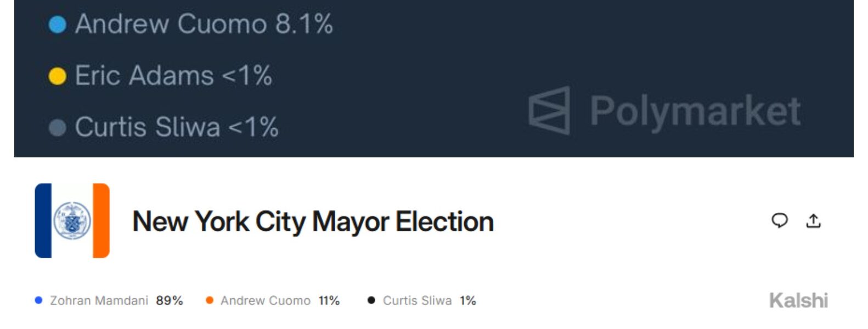Click the Andrew Cuomo label next to 11%
Viewport: 868px width, 329px height.
(266, 300)
